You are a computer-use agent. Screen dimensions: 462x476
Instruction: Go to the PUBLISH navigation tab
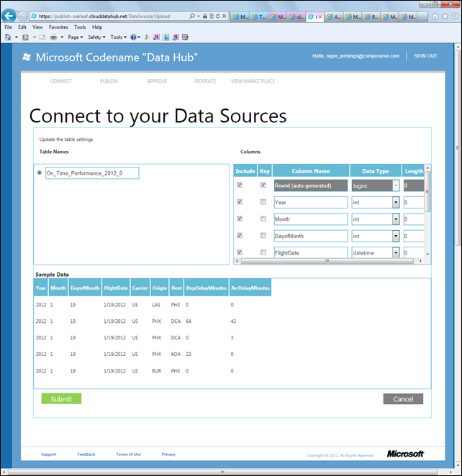point(109,81)
